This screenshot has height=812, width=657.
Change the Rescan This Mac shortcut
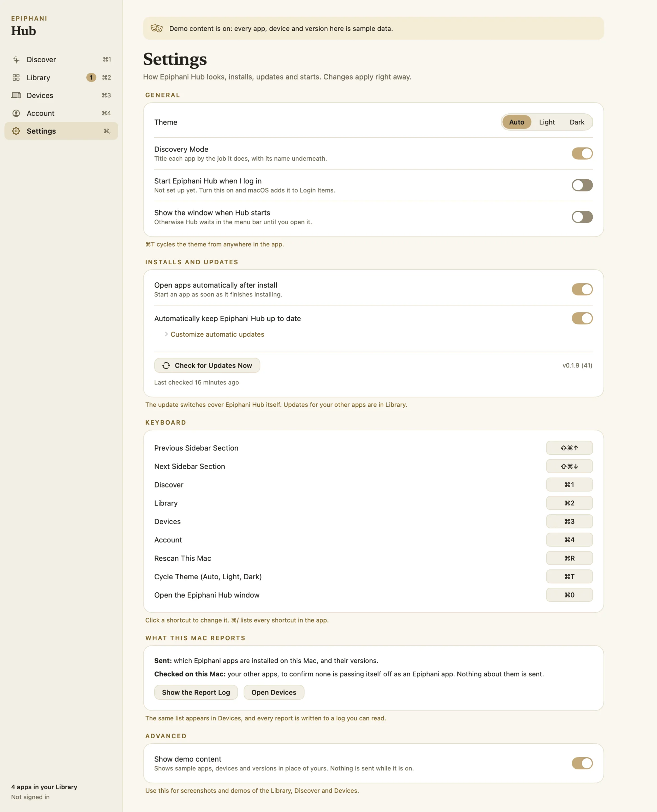coord(569,559)
